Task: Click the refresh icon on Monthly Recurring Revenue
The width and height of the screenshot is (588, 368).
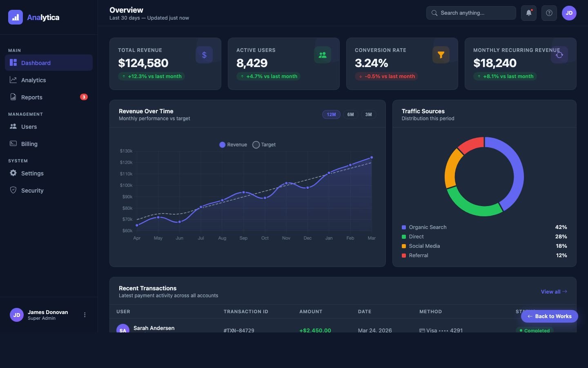Action: pos(559,55)
